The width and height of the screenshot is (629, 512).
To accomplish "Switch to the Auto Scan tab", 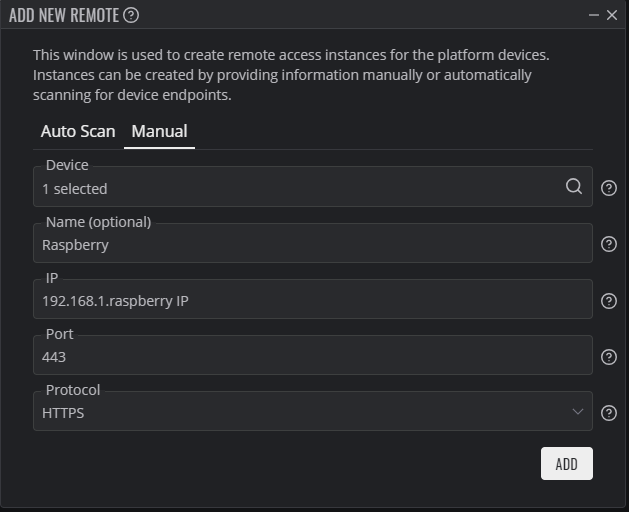I will (78, 131).
